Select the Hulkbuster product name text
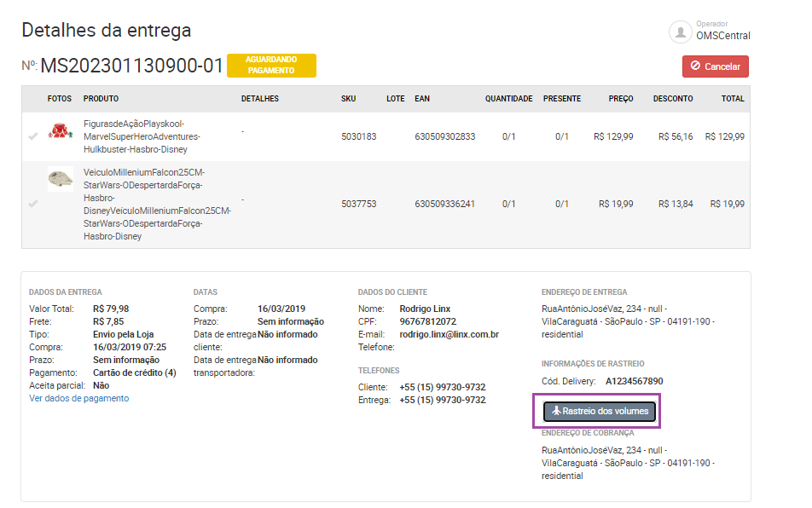This screenshot has width=812, height=508. point(142,136)
